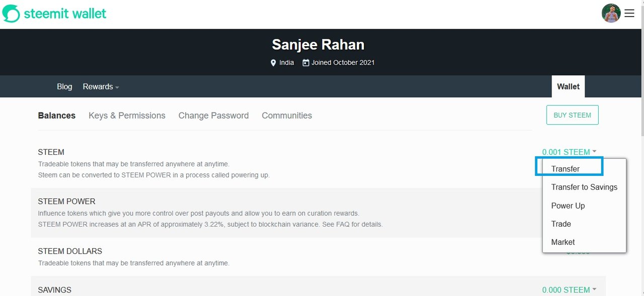This screenshot has height=296, width=644.
Task: Click the calendar icon beside Joined date
Action: 305,63
